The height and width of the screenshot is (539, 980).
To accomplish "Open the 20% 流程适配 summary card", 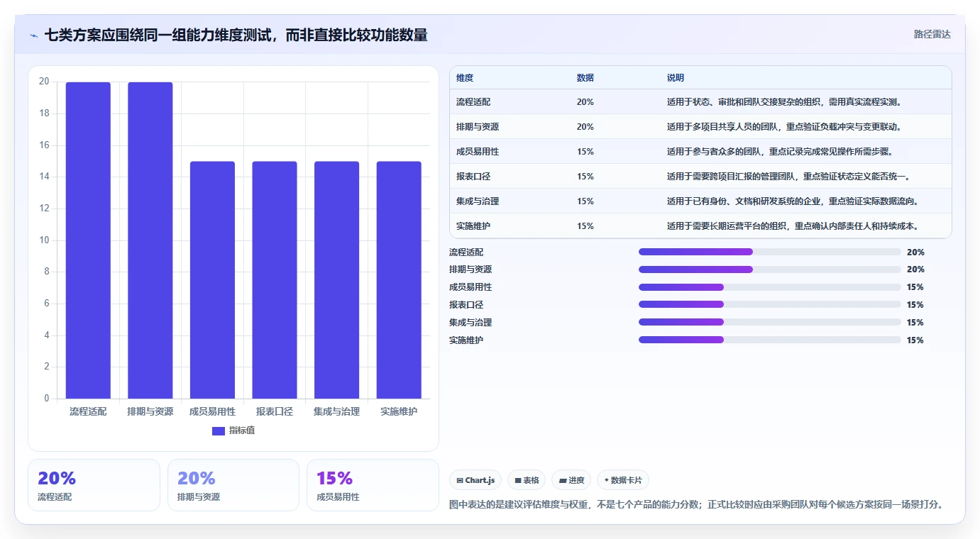I will coord(94,485).
